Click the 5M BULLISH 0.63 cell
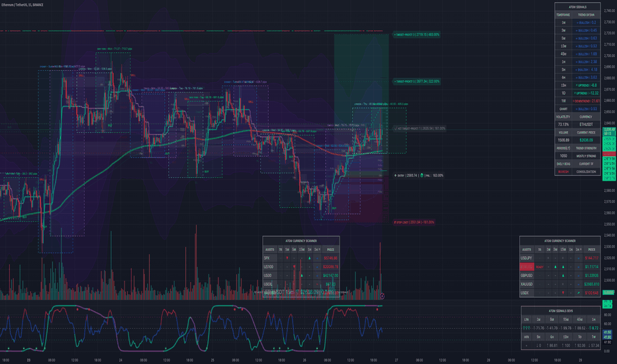This screenshot has height=364, width=617. pos(586,38)
